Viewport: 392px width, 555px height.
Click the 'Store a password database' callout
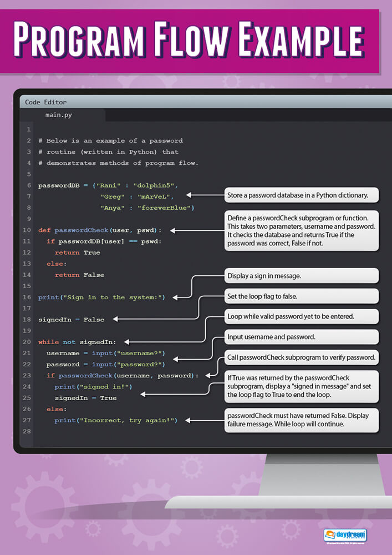[x=301, y=195]
